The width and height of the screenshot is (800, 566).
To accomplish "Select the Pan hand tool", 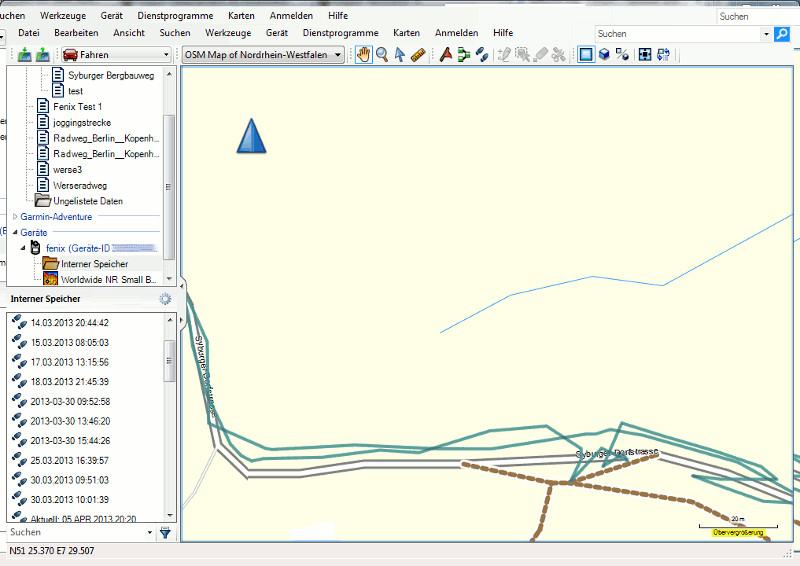I will pyautogui.click(x=364, y=55).
